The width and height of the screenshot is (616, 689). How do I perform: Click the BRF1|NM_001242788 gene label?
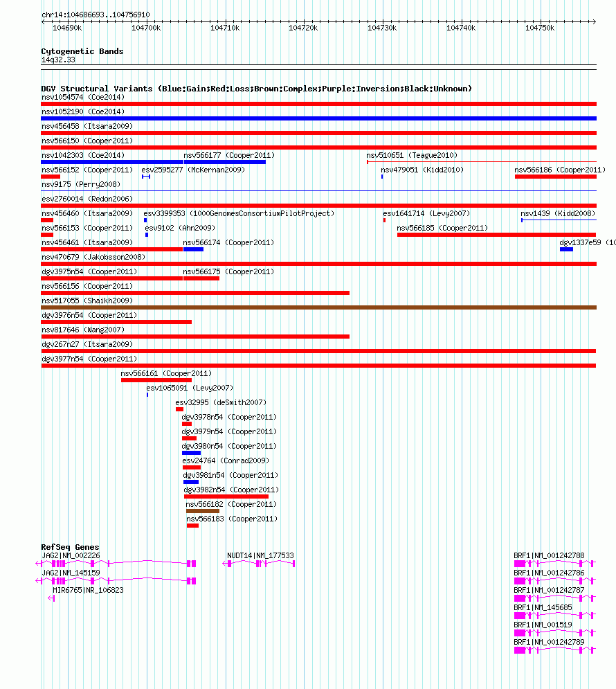click(x=549, y=555)
